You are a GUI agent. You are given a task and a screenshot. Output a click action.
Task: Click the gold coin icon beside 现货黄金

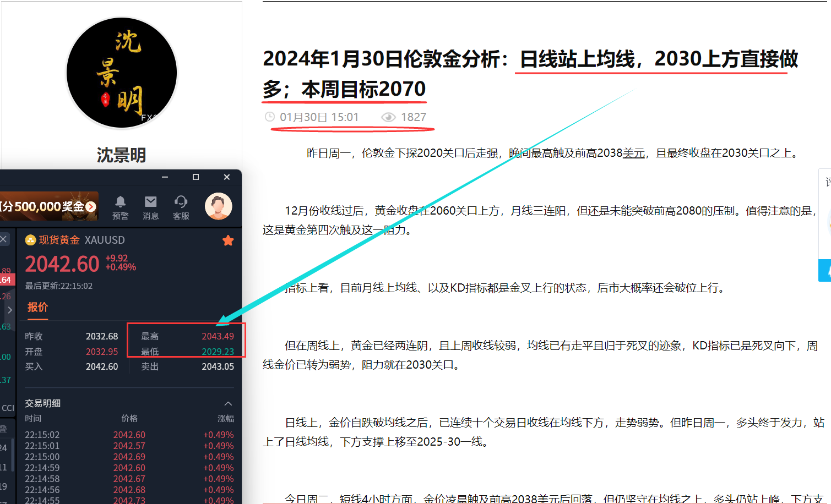tap(31, 240)
